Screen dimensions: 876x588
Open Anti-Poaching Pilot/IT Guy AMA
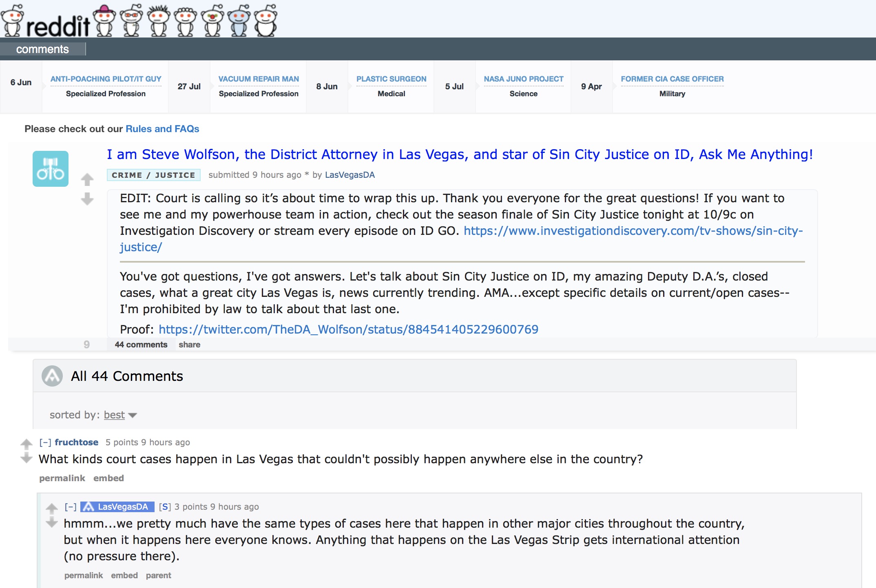(x=106, y=79)
